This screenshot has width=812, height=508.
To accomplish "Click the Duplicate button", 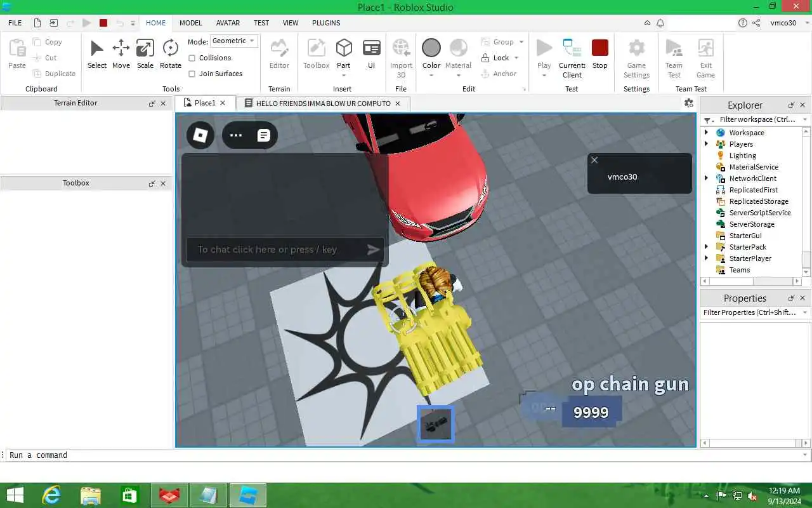I will 55,74.
